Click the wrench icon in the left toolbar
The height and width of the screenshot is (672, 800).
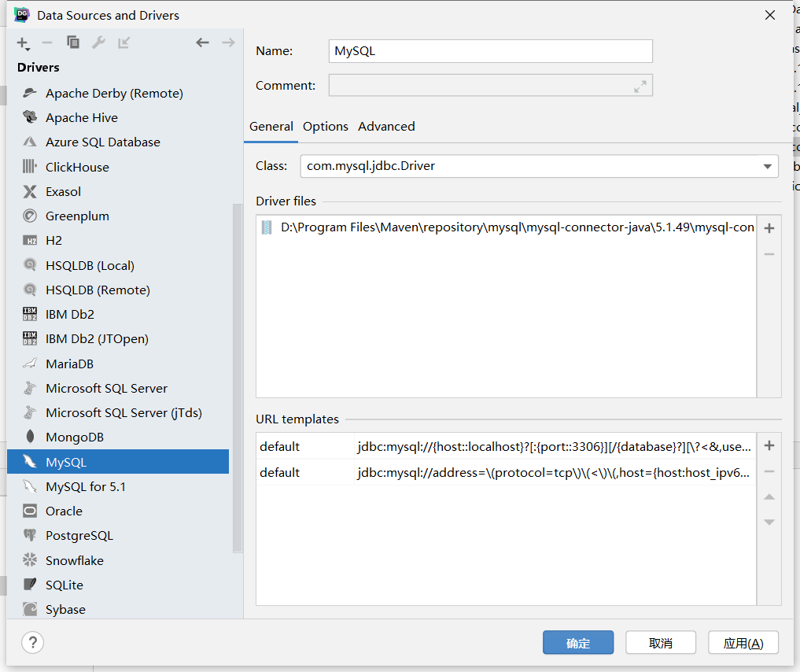pos(98,42)
